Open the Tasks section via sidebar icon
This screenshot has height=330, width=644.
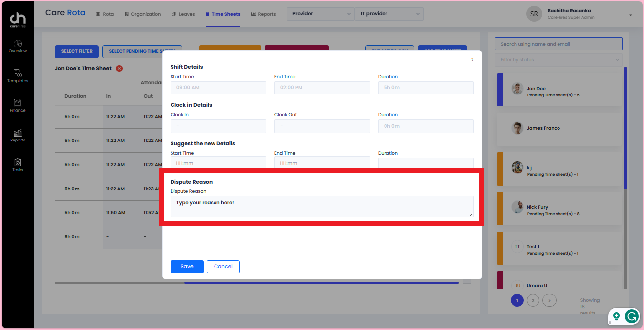(x=17, y=165)
